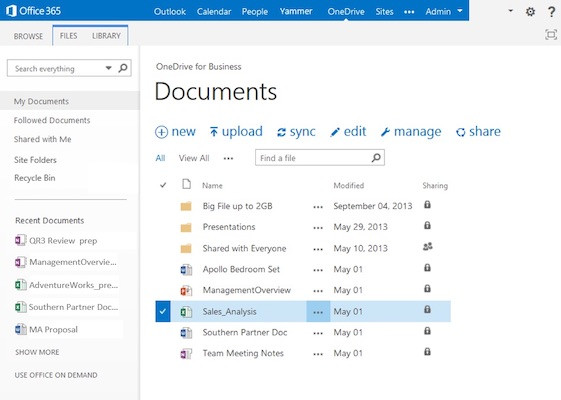
Task: Open the Big File up to 2GB folder icon
Action: click(186, 206)
